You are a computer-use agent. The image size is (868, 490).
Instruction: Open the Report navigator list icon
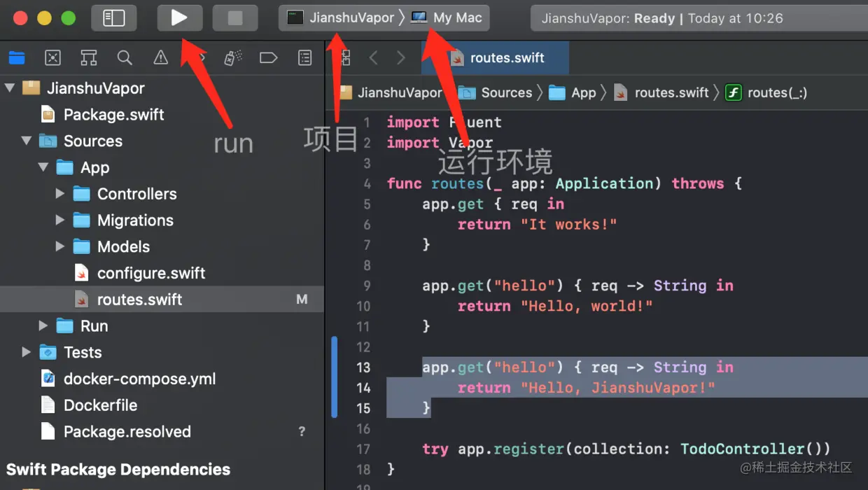(305, 58)
